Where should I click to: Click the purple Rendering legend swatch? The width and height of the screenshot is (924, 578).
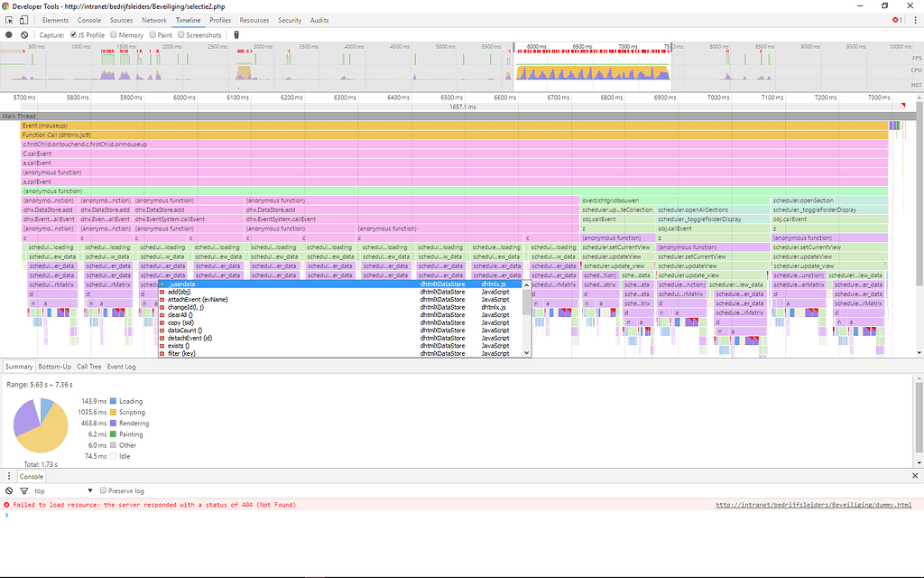coord(113,423)
